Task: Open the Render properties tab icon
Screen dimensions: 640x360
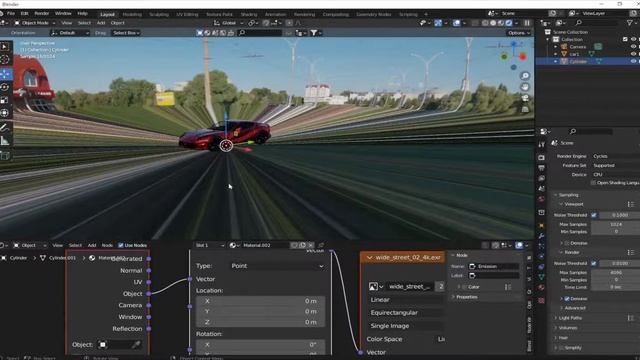Action: pos(541,157)
